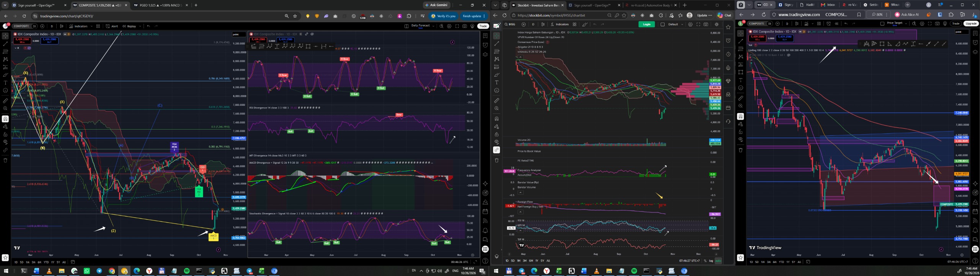Add symbol compare plus icon, left window
The height and width of the screenshot is (276, 980).
42,26
